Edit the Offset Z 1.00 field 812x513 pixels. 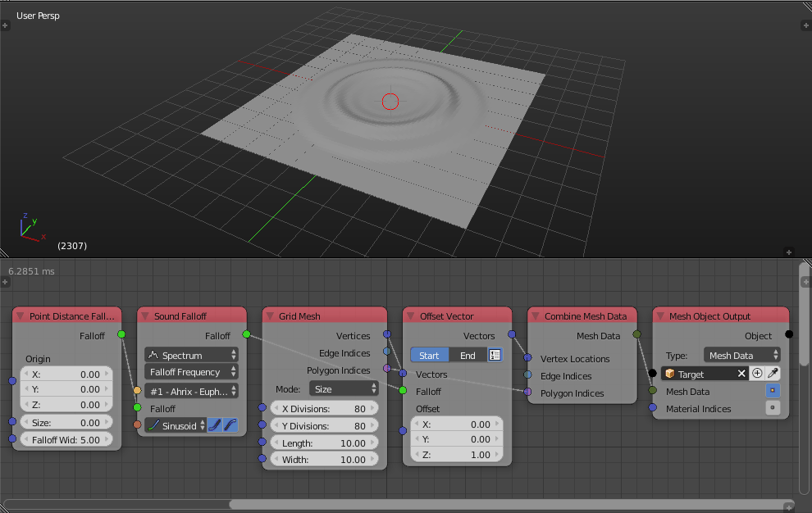458,455
